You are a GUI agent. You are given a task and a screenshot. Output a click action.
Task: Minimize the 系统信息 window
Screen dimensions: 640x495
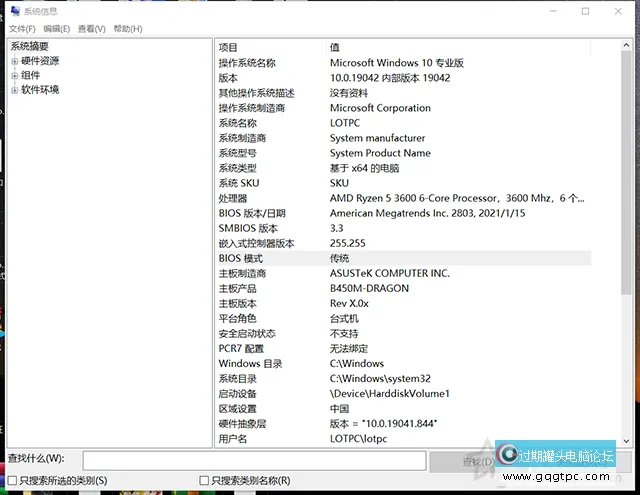tap(553, 11)
